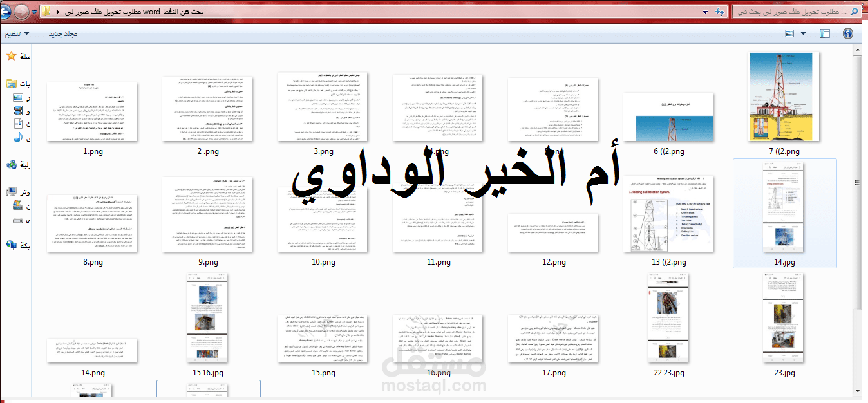Image resolution: width=868 pixels, height=403 pixels.
Task: Open the Documents library icon
Action: point(18,124)
